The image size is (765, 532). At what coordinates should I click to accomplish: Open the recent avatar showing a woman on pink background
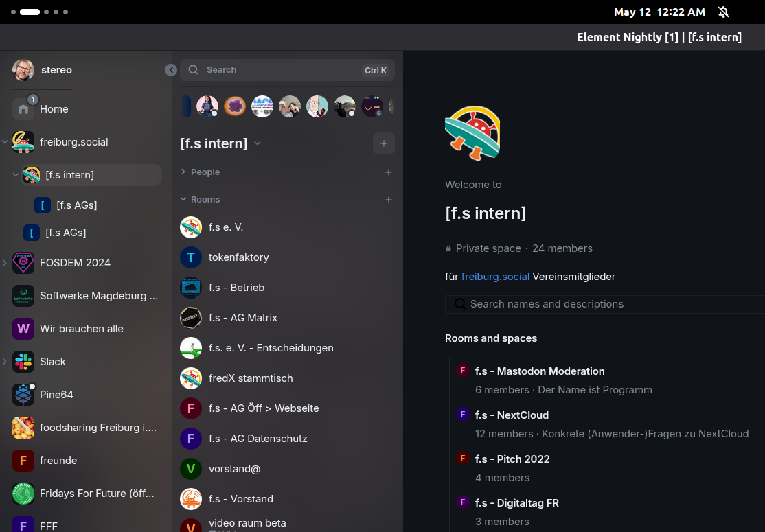pos(207,106)
